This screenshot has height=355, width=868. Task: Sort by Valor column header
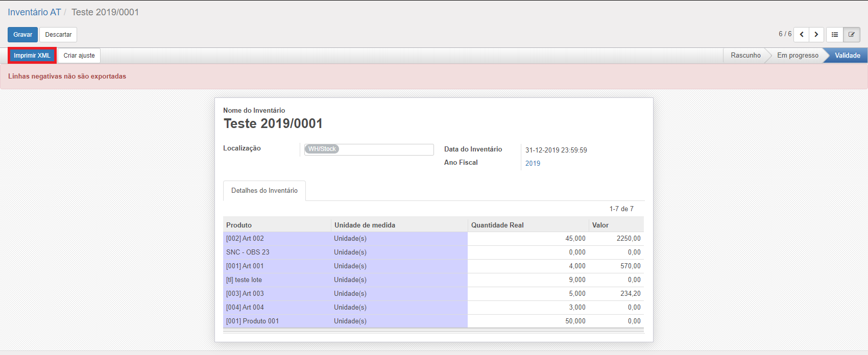point(600,225)
